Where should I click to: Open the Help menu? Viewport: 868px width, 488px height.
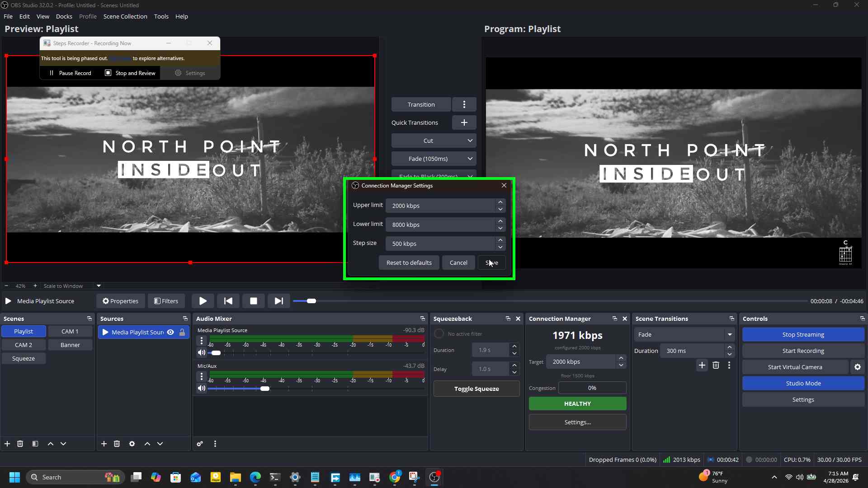pyautogui.click(x=181, y=16)
